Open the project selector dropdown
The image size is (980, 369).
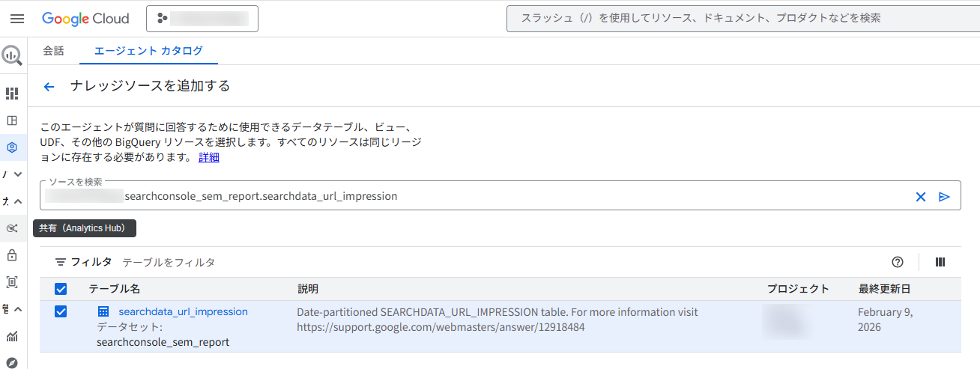202,19
